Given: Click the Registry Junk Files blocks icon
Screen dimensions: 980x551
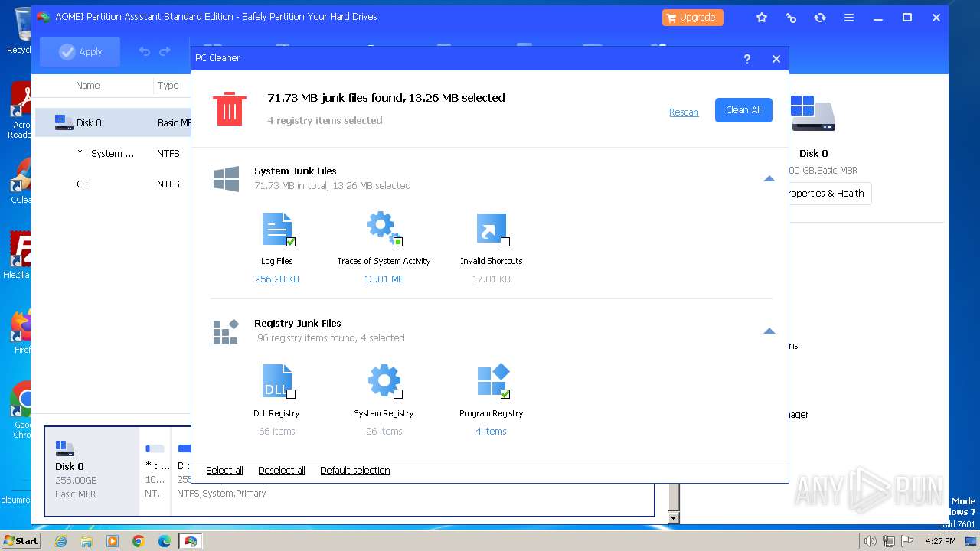Looking at the screenshot, I should [x=226, y=331].
